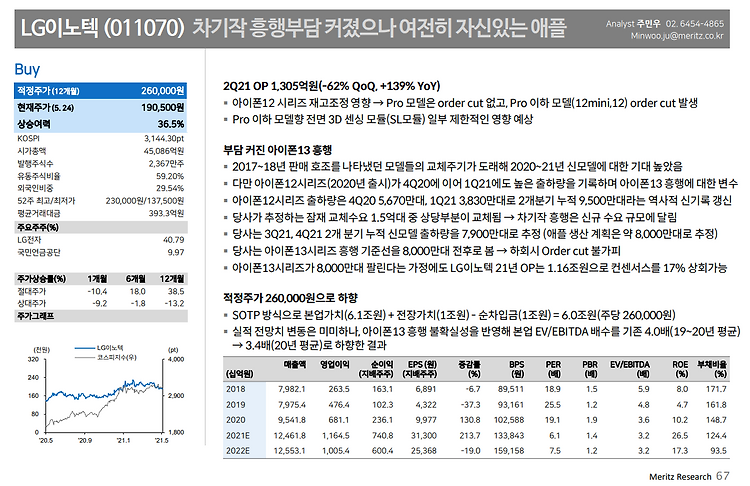This screenshot has width=750, height=486.
Task: Click 2020 revenue cell 9,541.8
Action: (x=292, y=420)
